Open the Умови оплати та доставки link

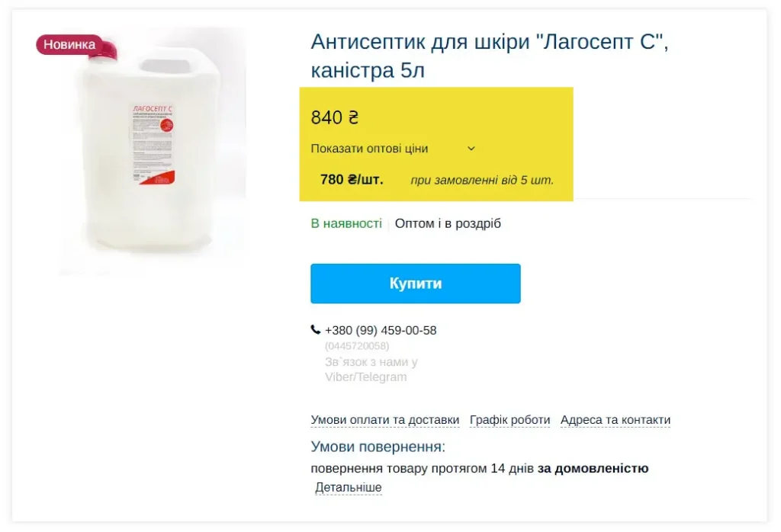[x=385, y=420]
